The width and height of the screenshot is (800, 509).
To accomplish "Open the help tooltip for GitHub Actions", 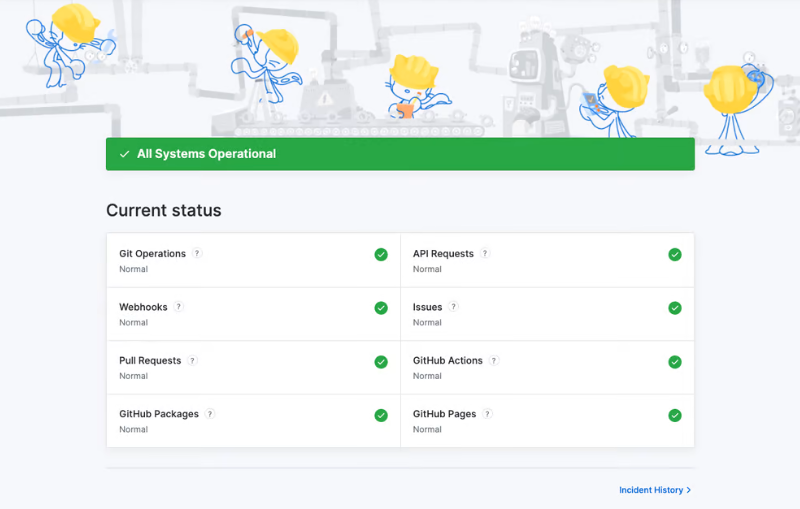I will click(493, 360).
